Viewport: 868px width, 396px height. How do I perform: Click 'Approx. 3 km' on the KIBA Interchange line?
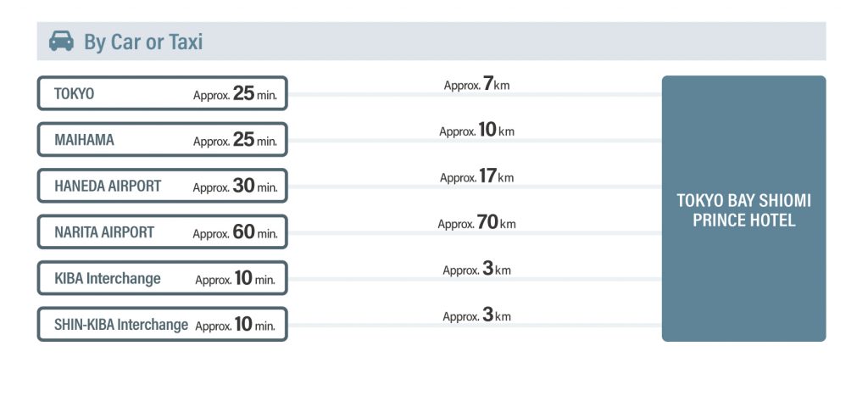coord(476,269)
